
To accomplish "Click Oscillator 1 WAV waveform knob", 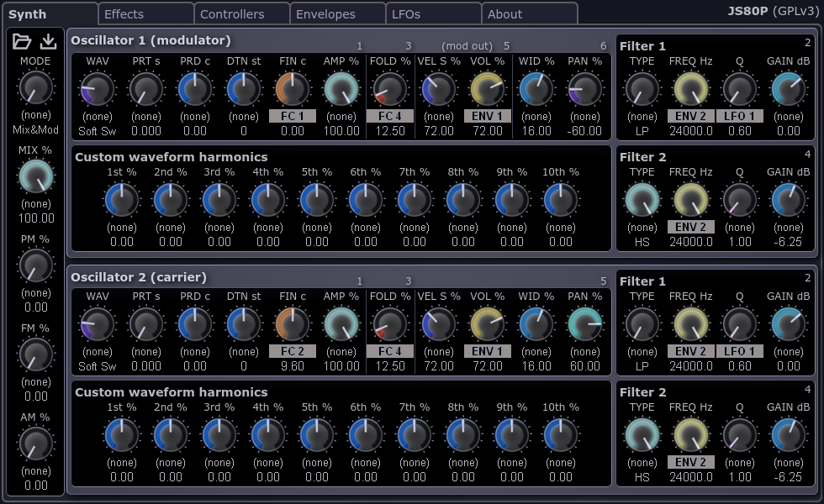I will pos(98,89).
